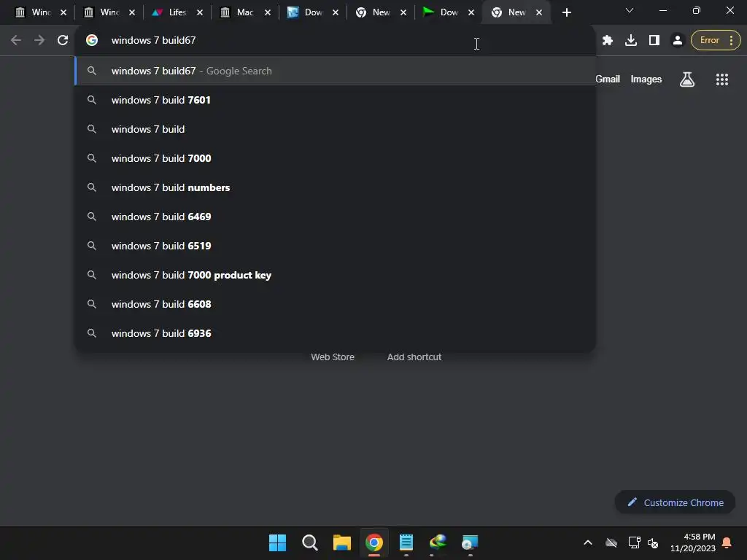The width and height of the screenshot is (747, 560).
Task: Open the Google apps grid
Action: (722, 79)
